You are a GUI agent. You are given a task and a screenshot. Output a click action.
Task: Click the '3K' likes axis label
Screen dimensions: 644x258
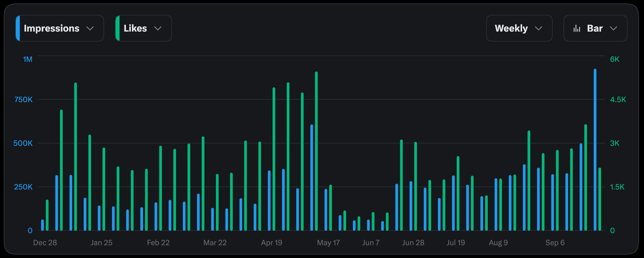tap(615, 143)
